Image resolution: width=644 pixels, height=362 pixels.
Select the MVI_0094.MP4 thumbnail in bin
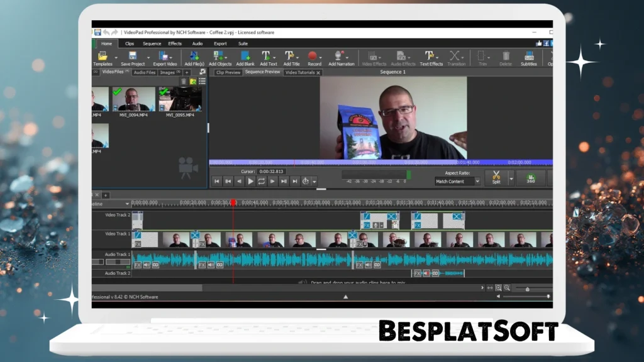coord(133,99)
